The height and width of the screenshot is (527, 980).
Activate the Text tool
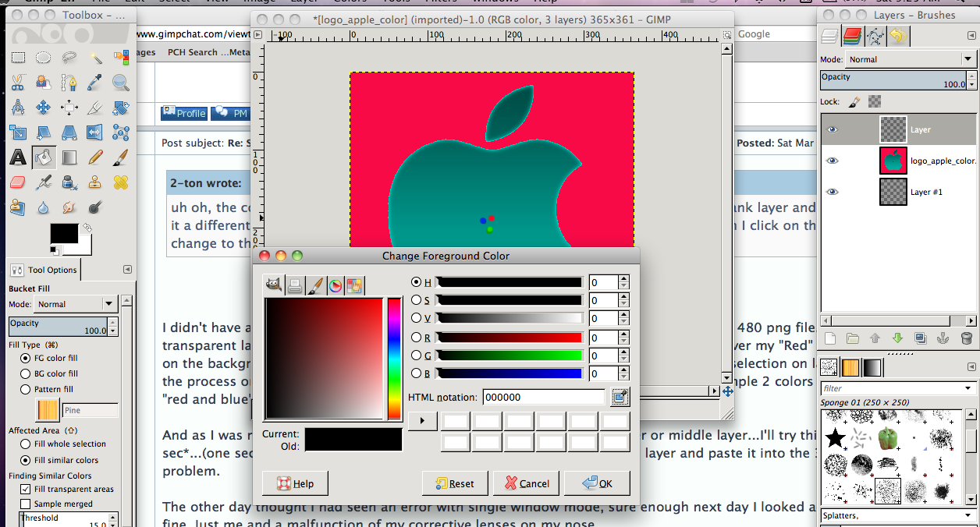click(x=18, y=157)
